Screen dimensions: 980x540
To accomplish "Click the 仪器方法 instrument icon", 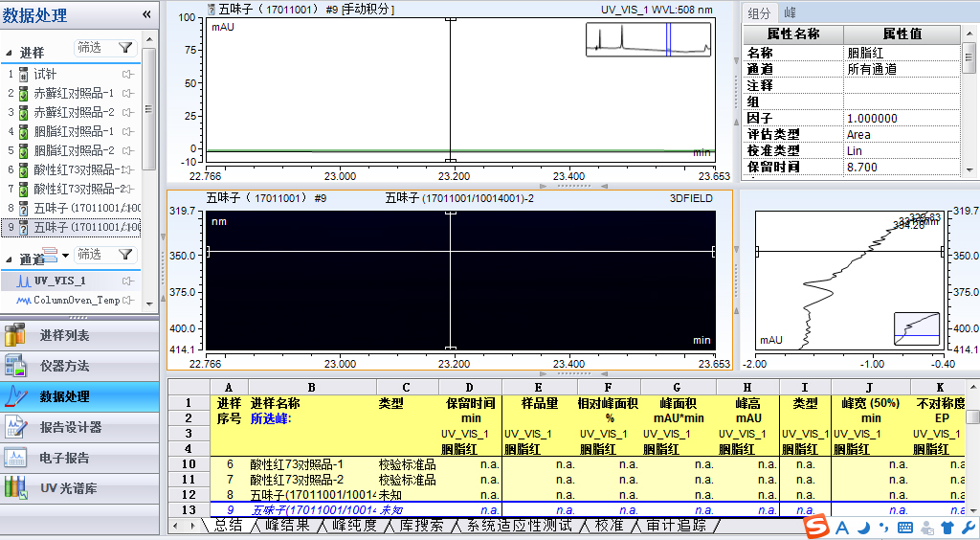I will click(x=15, y=367).
